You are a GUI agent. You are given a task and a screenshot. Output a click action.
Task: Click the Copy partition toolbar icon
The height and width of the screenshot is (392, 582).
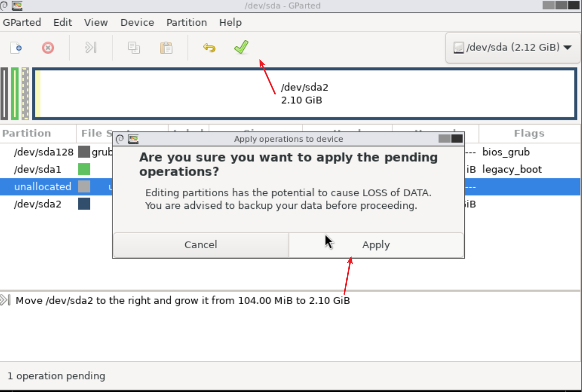[x=134, y=48]
